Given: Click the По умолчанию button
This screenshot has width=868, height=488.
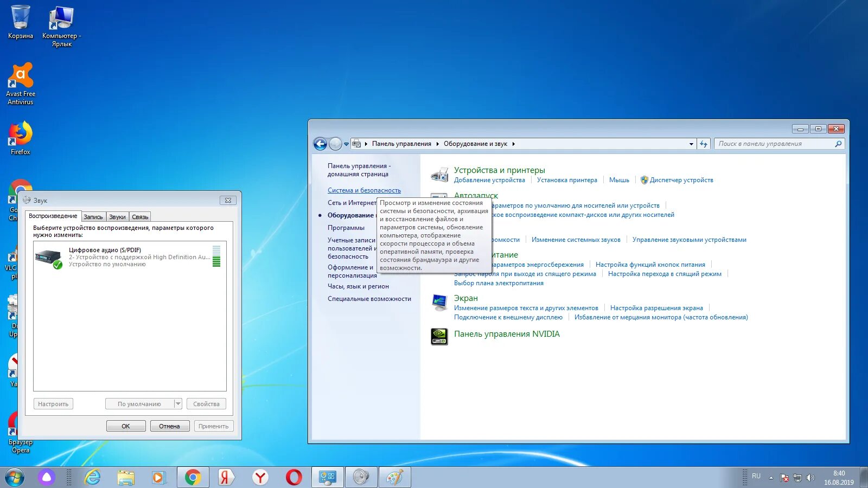Looking at the screenshot, I should point(139,404).
